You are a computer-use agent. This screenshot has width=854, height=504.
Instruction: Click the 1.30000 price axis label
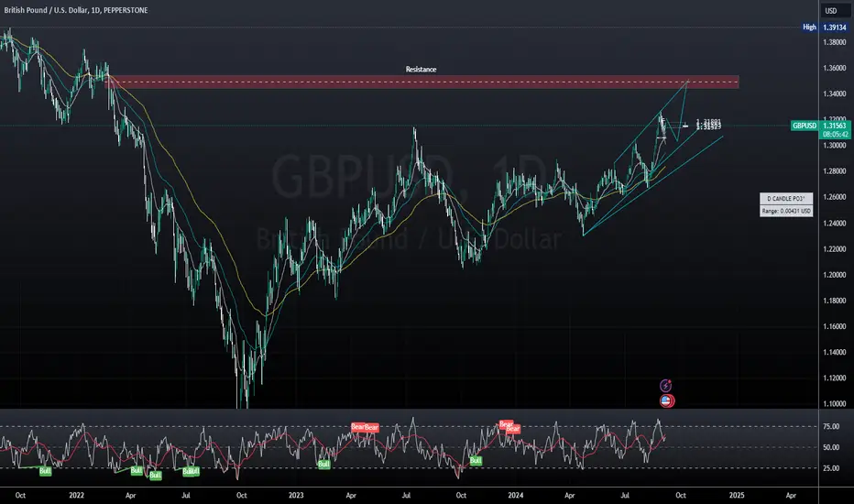835,146
